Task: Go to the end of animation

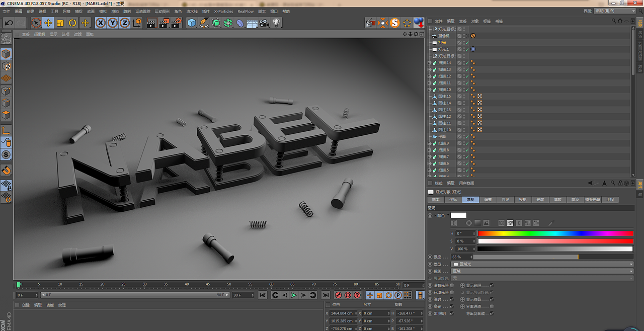Action: (x=326, y=295)
